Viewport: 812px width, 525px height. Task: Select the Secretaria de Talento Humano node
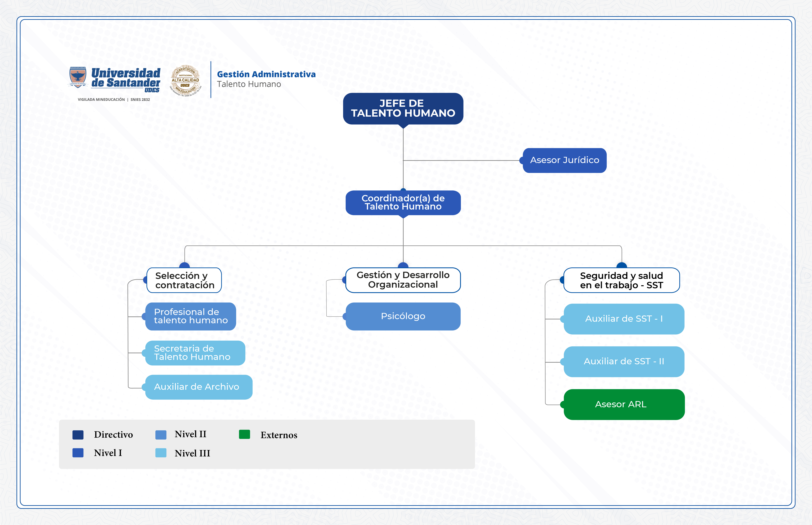point(195,353)
